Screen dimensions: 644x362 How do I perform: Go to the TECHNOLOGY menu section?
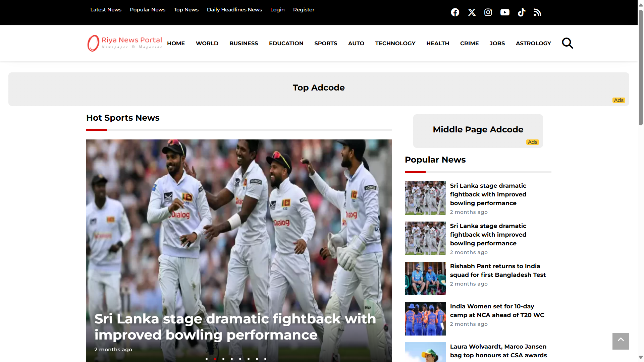(395, 43)
